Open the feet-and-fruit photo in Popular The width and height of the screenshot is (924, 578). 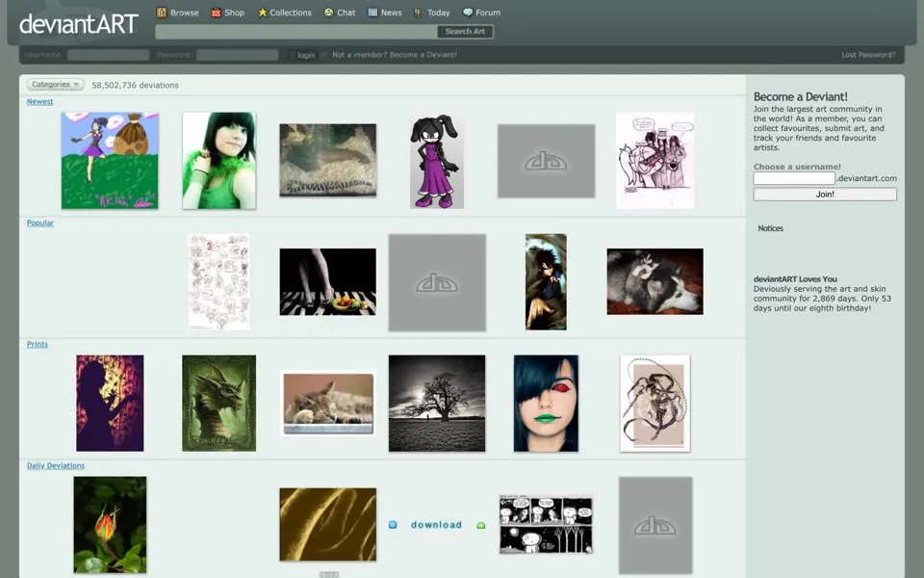[327, 282]
